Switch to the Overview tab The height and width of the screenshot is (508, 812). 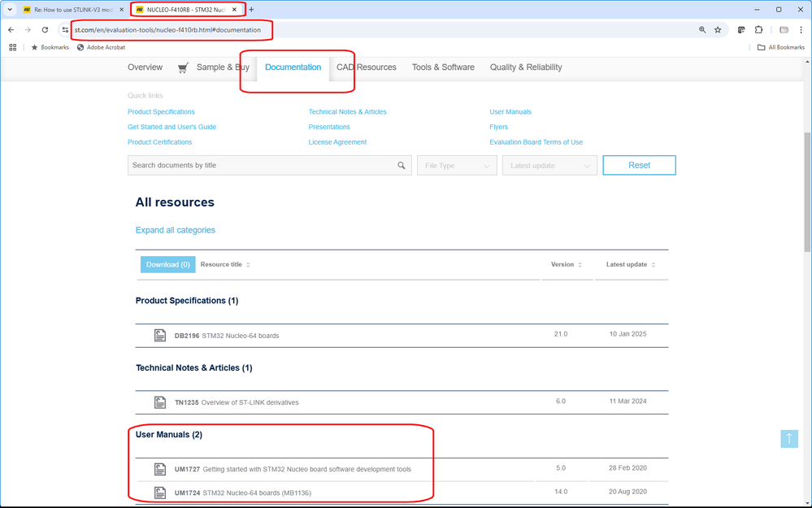point(145,67)
